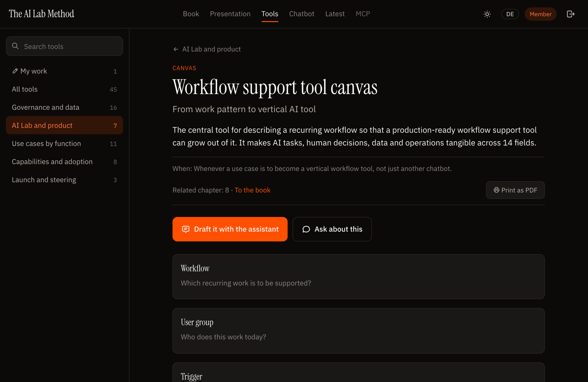The image size is (588, 382).
Task: Click the User group canvas field card
Action: 359,331
